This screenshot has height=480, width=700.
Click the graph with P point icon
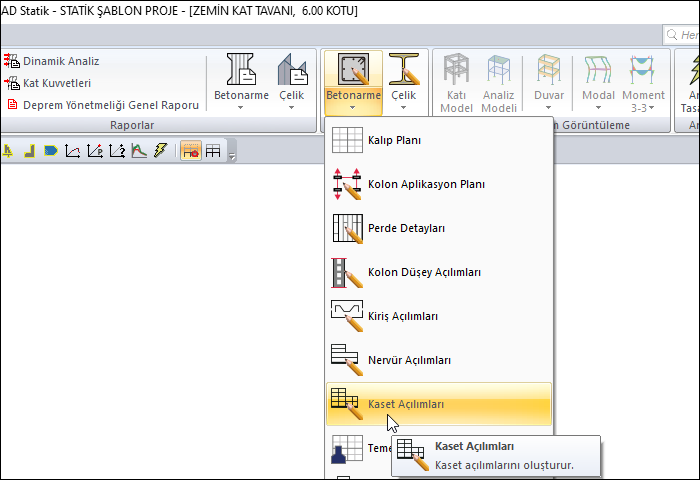(95, 151)
